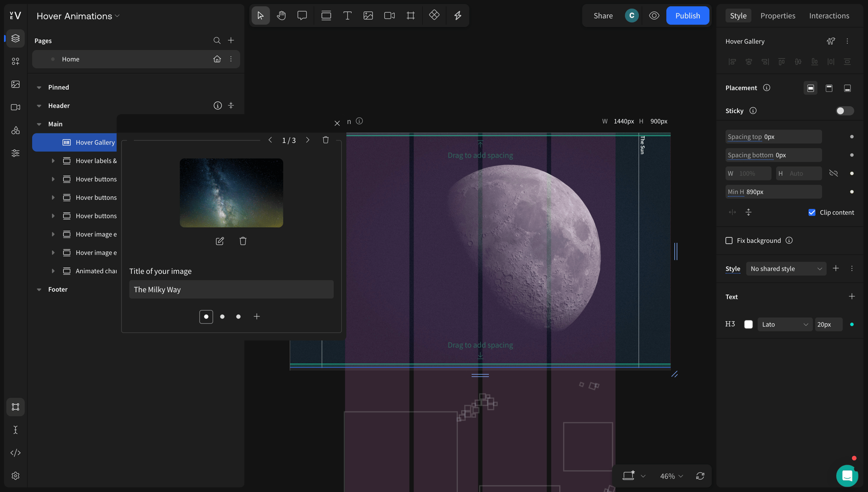Add a new page with plus icon

tap(231, 40)
